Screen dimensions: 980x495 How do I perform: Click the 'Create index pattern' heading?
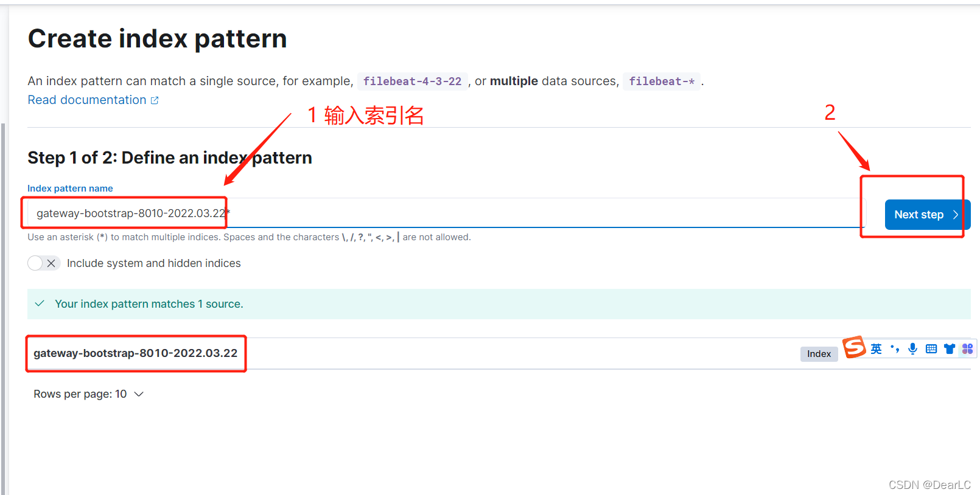[158, 39]
